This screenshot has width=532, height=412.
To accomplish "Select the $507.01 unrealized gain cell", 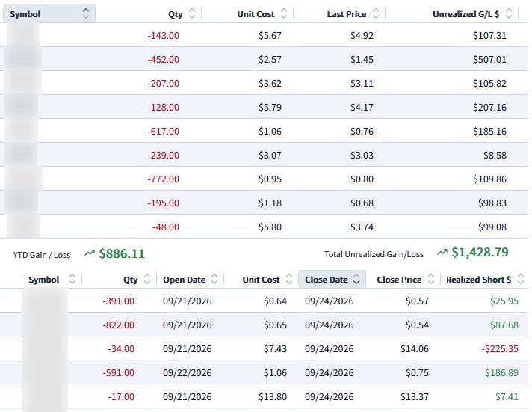I will pos(489,59).
